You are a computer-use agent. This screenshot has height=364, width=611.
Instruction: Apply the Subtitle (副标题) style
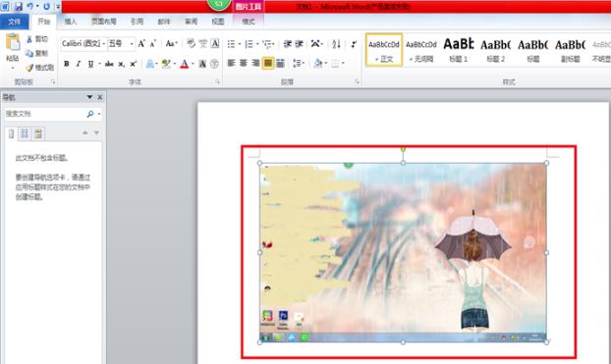click(x=570, y=50)
